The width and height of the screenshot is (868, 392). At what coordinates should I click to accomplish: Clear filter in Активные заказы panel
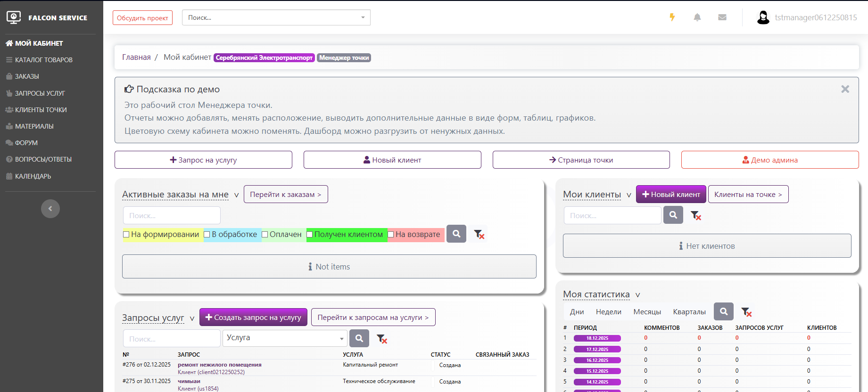479,234
